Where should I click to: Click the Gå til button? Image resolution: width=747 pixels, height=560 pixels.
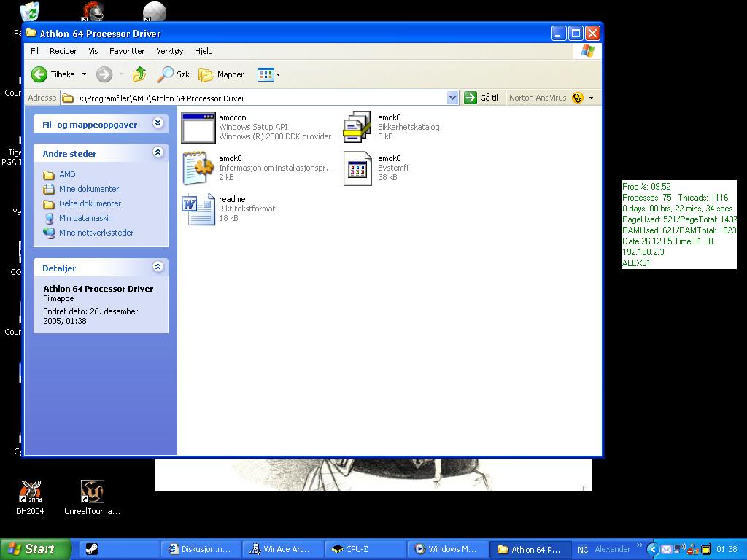pos(481,98)
